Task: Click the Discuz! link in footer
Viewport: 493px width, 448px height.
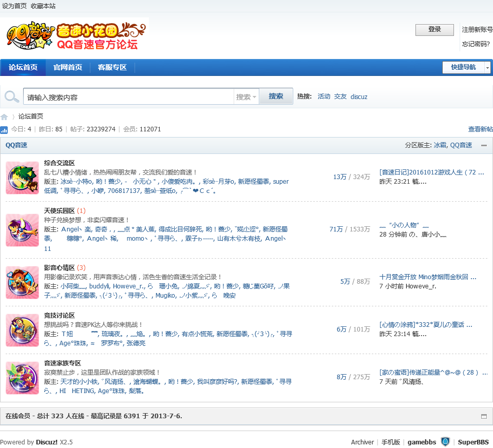Action: [47, 442]
